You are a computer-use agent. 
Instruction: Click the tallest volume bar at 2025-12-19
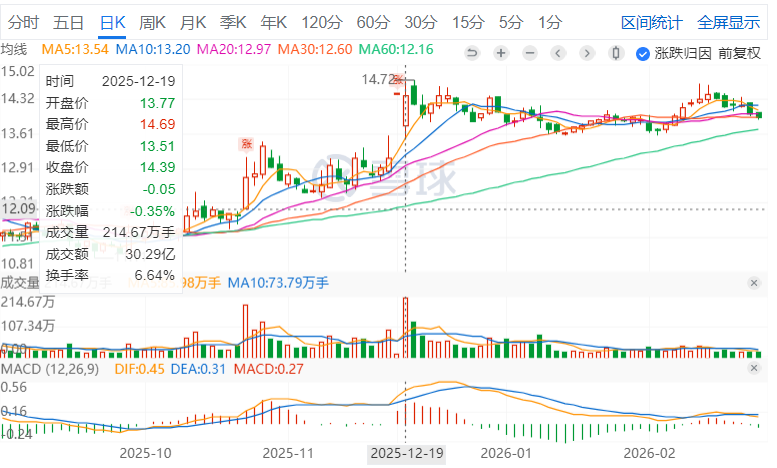tap(405, 328)
